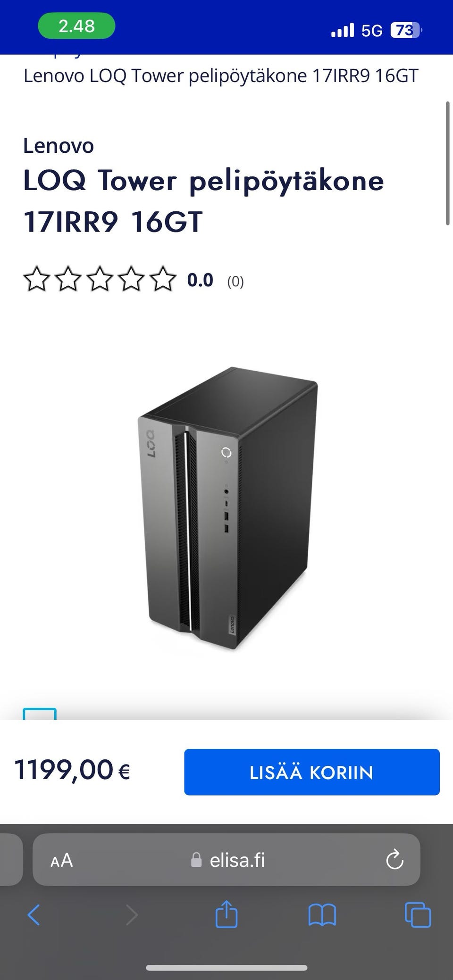The image size is (453, 980).
Task: Tap the Safari back arrow
Action: click(34, 915)
